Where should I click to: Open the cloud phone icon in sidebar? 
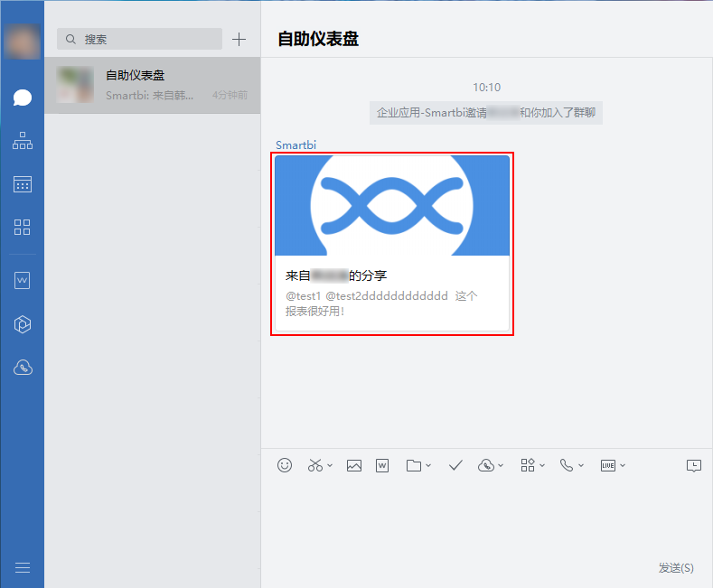coord(23,367)
